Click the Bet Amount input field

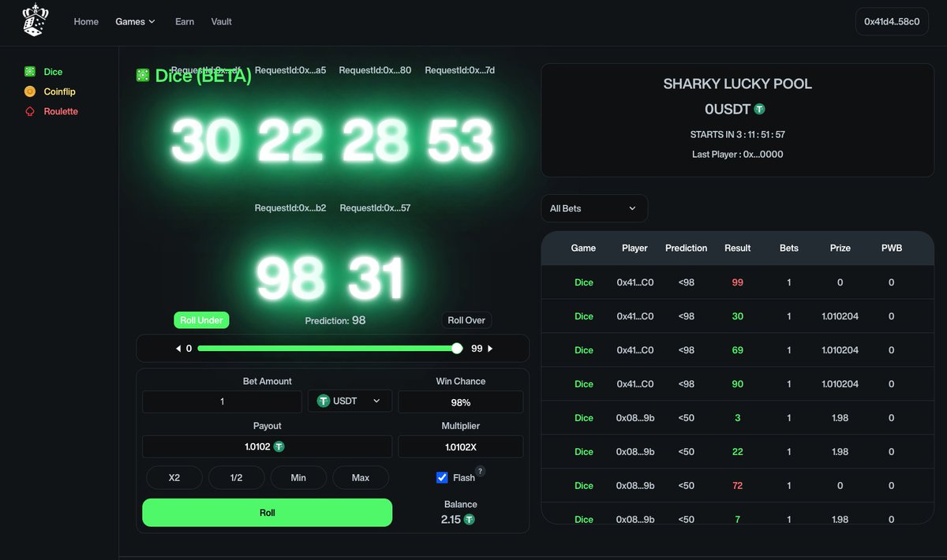click(x=222, y=401)
